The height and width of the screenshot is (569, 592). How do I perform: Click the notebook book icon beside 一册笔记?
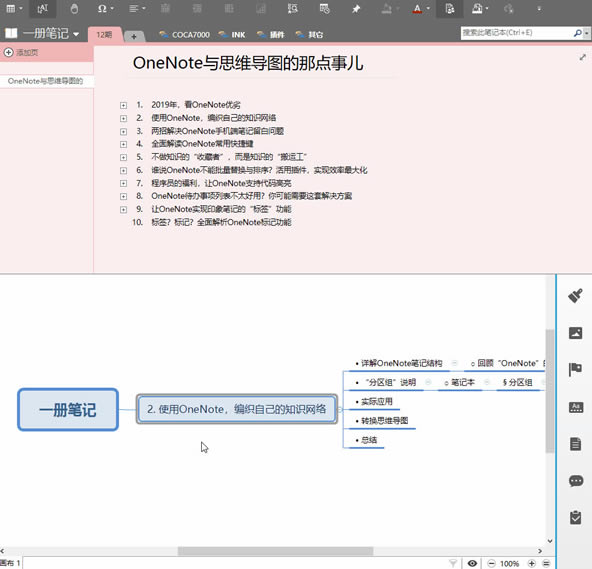point(11,33)
